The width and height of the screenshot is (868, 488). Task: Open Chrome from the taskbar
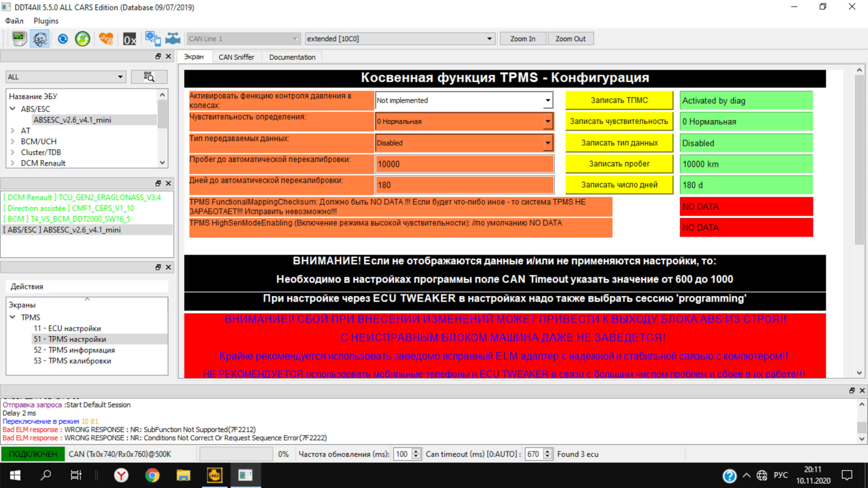coord(152,475)
